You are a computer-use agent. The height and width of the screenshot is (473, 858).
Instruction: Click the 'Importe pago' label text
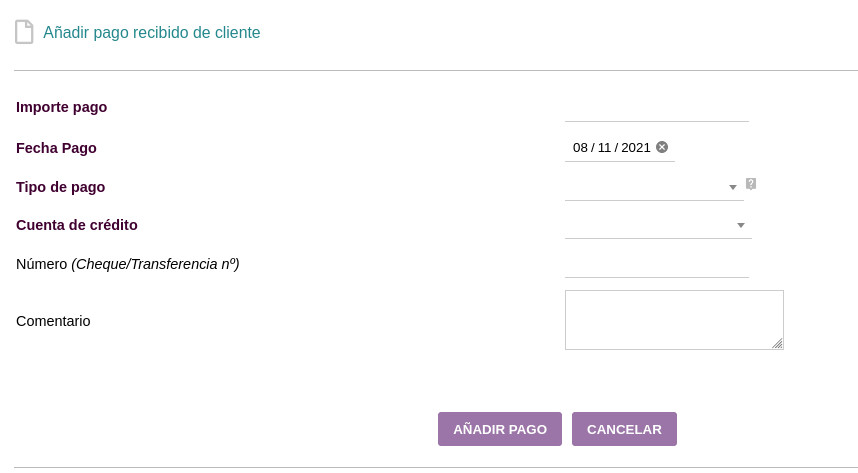(61, 107)
